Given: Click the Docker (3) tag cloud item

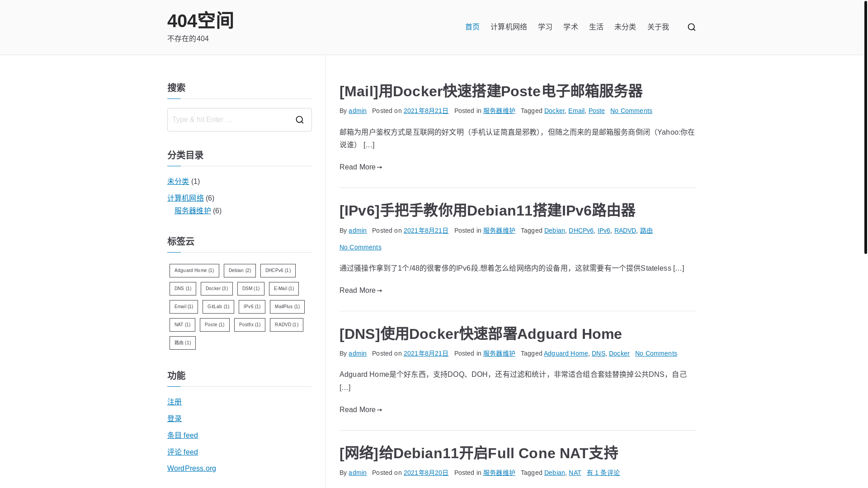Looking at the screenshot, I should 217,289.
